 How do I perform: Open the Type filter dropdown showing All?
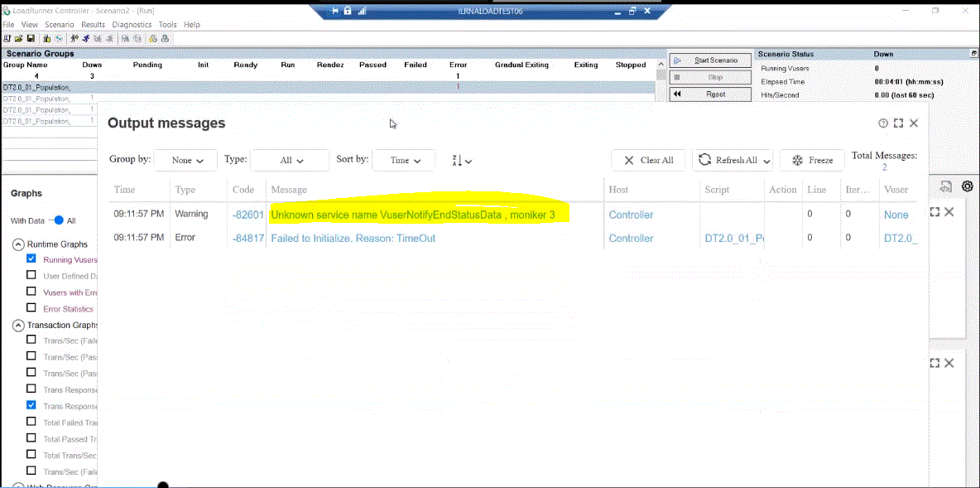point(289,160)
